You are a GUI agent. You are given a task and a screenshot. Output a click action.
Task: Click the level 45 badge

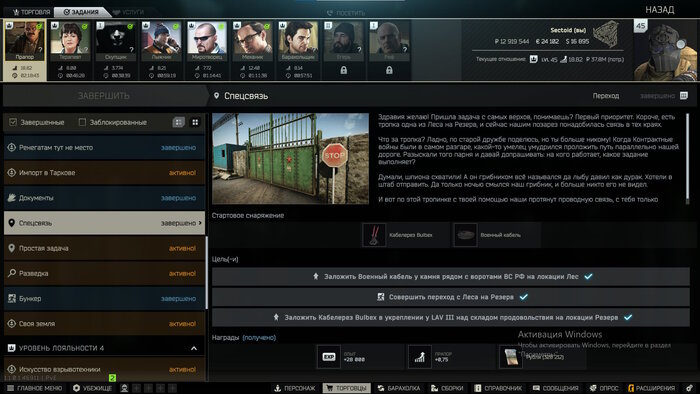coord(640,26)
